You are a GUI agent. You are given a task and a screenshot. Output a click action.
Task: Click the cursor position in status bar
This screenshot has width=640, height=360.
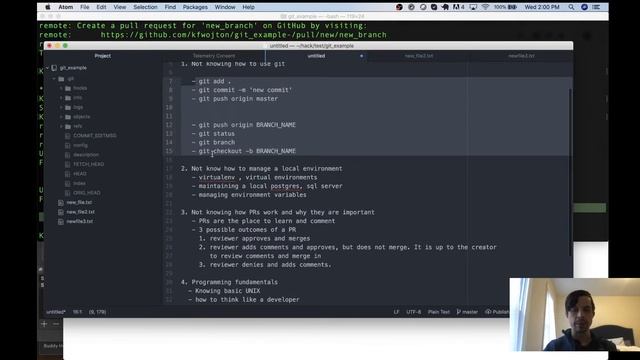[x=78, y=312]
